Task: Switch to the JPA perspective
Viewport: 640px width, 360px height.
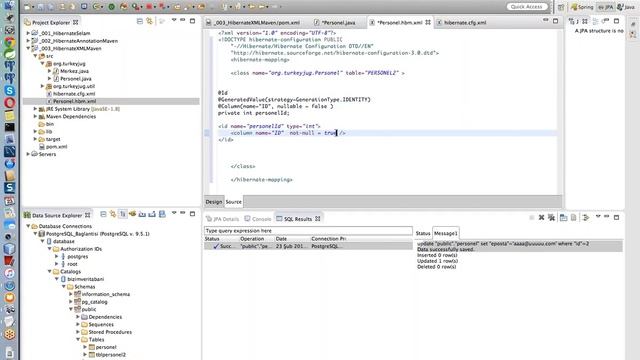Action: pos(606,7)
